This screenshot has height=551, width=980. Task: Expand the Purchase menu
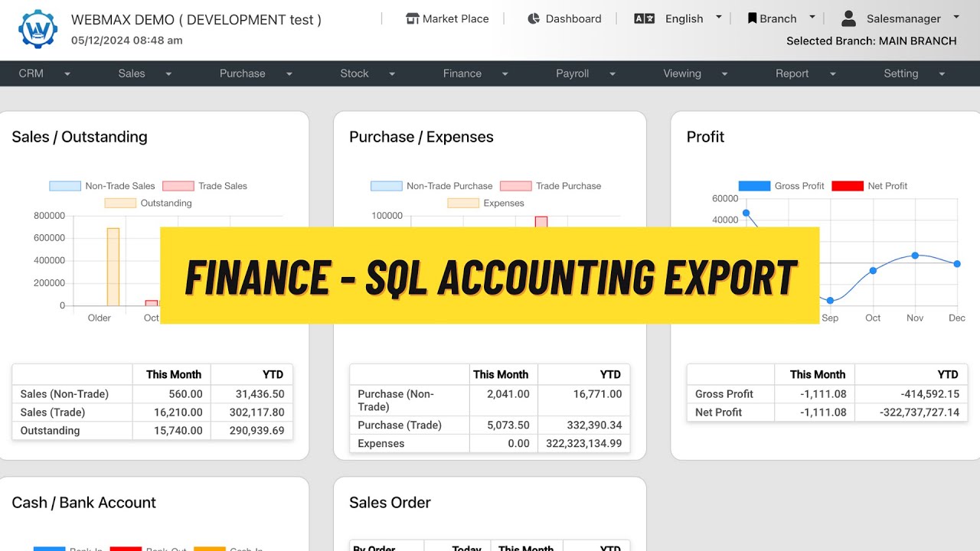click(x=256, y=73)
